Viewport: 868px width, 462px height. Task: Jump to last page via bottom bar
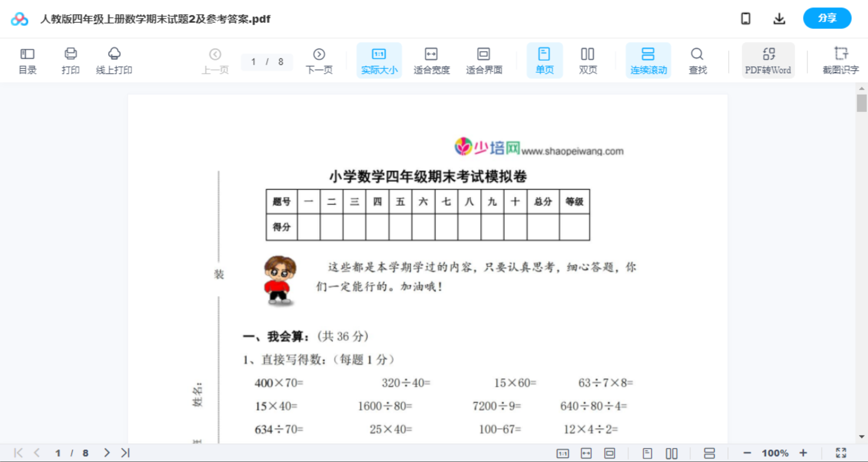[124, 452]
